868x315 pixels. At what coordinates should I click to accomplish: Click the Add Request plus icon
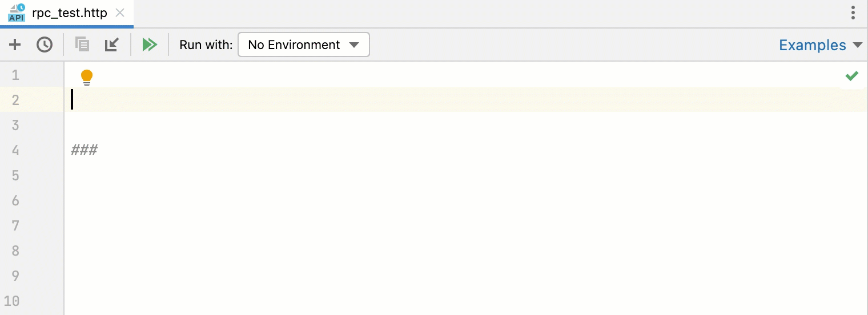15,45
